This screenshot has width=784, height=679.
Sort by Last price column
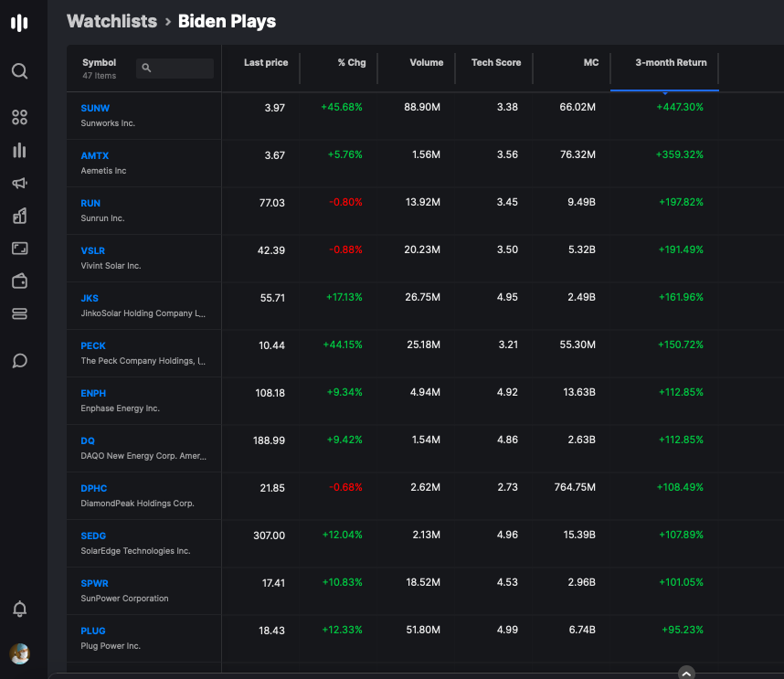pos(266,62)
